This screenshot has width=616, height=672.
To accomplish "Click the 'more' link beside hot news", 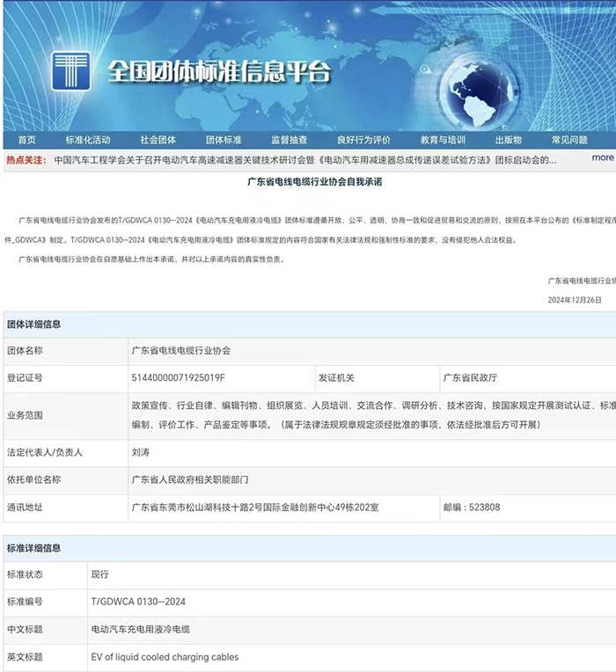I will point(602,158).
